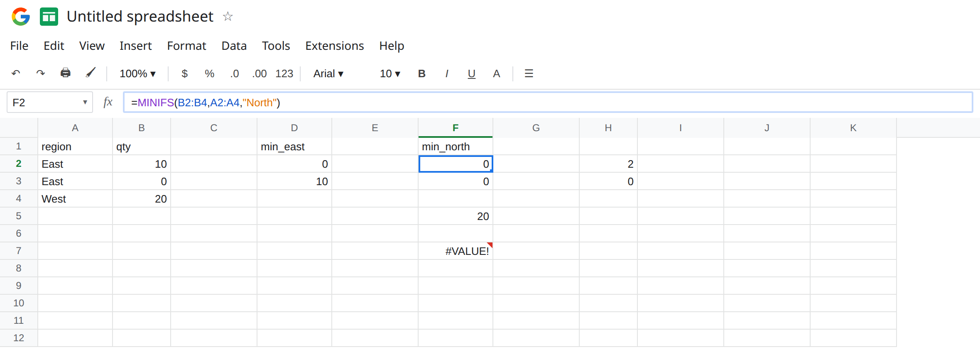Open the text color A icon
Screen dimensions: 980x352
(496, 73)
